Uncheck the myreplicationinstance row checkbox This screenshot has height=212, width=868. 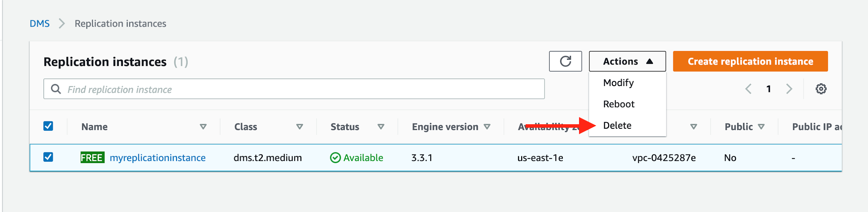(48, 157)
